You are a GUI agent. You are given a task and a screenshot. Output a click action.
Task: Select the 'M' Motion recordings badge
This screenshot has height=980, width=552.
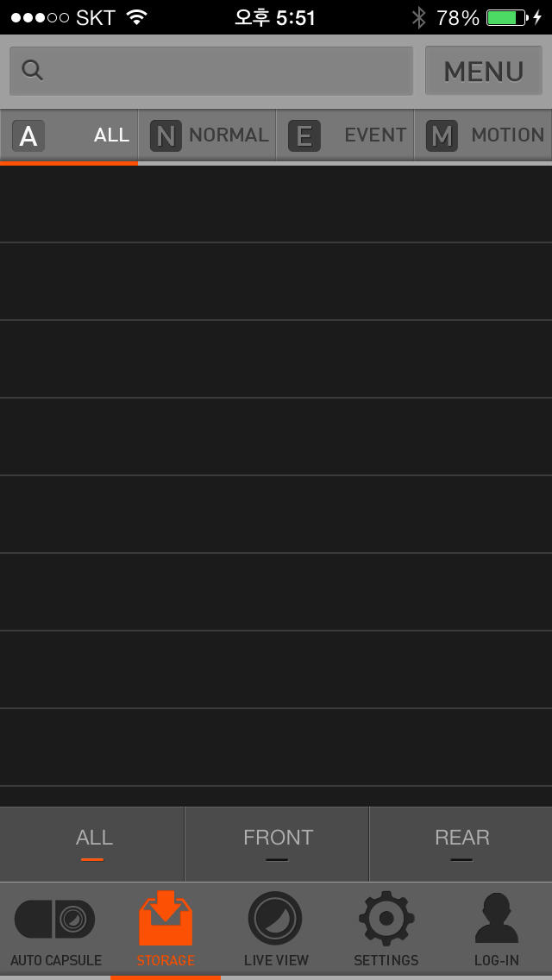442,135
